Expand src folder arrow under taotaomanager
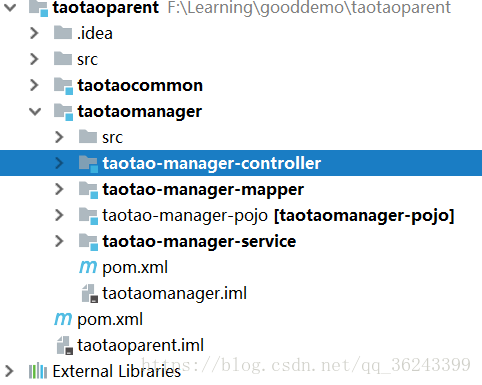This screenshot has height=385, width=482. (59, 137)
